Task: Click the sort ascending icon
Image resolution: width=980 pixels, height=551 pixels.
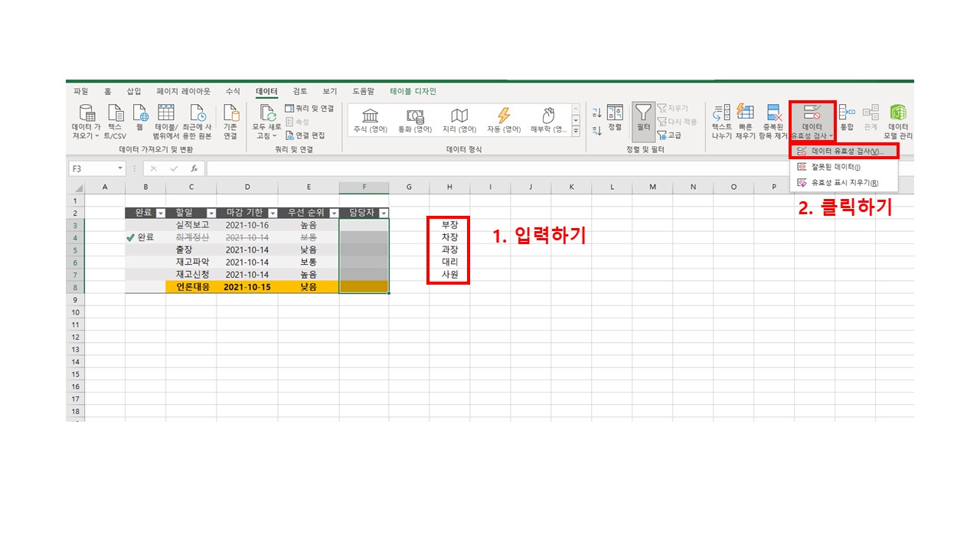Action: pos(596,112)
